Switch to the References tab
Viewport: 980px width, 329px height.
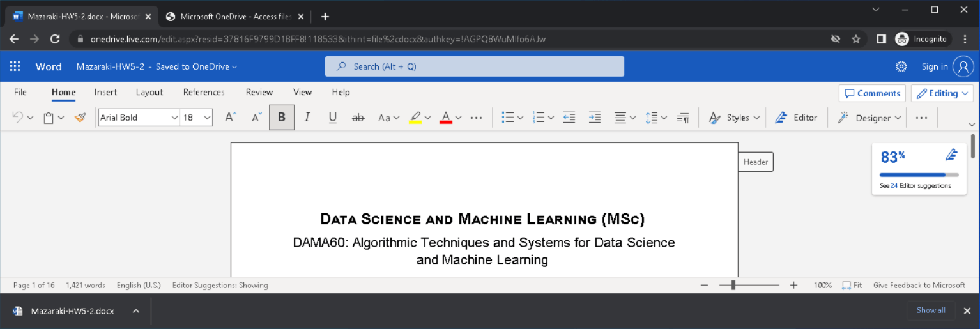tap(204, 92)
